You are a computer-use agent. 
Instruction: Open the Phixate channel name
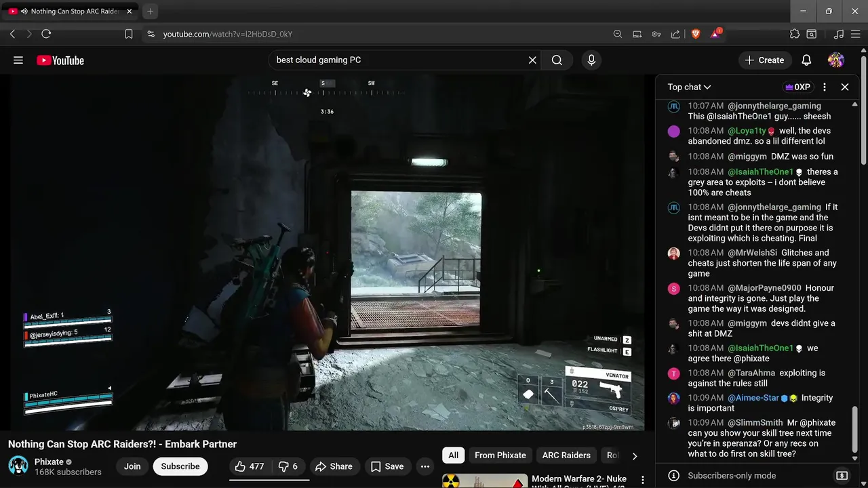(49, 462)
